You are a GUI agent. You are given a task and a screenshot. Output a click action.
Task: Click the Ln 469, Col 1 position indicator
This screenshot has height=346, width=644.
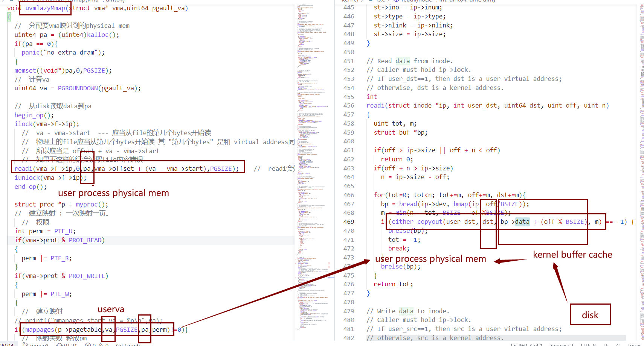pos(526,344)
